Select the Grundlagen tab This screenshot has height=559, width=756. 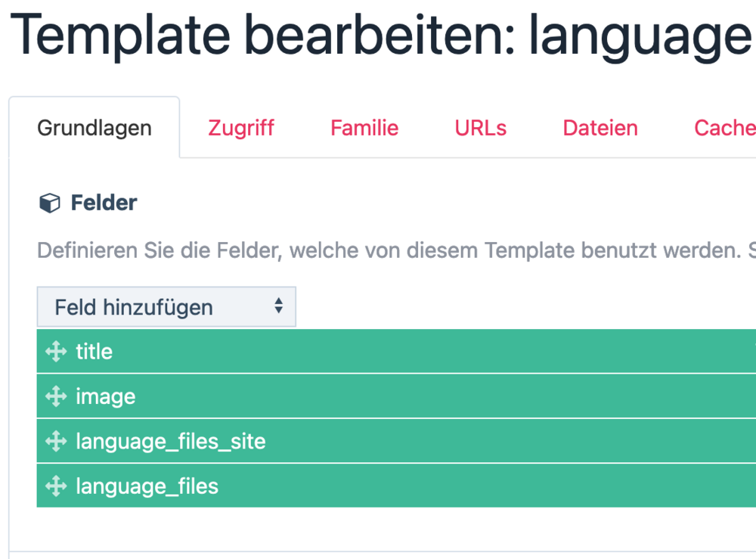94,128
